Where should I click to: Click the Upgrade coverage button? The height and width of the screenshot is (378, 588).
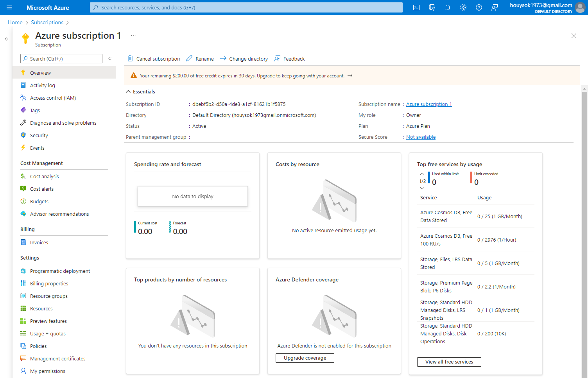(x=305, y=358)
